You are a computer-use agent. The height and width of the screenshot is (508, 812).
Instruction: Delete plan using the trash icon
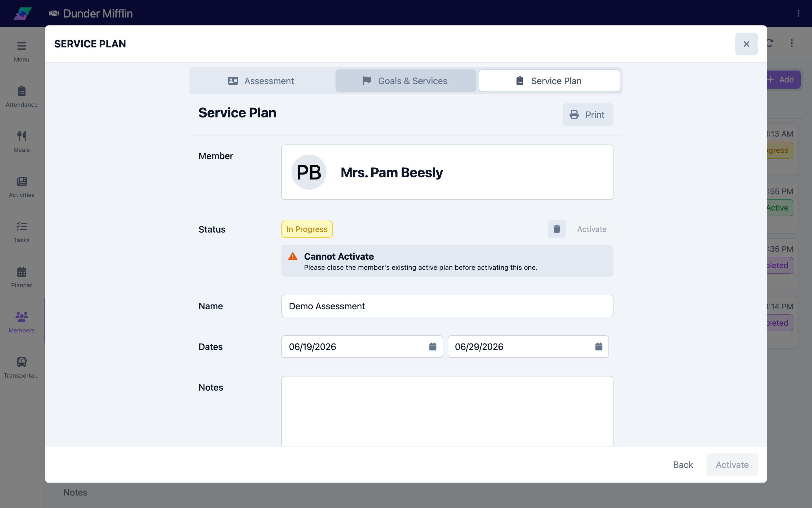[557, 229]
